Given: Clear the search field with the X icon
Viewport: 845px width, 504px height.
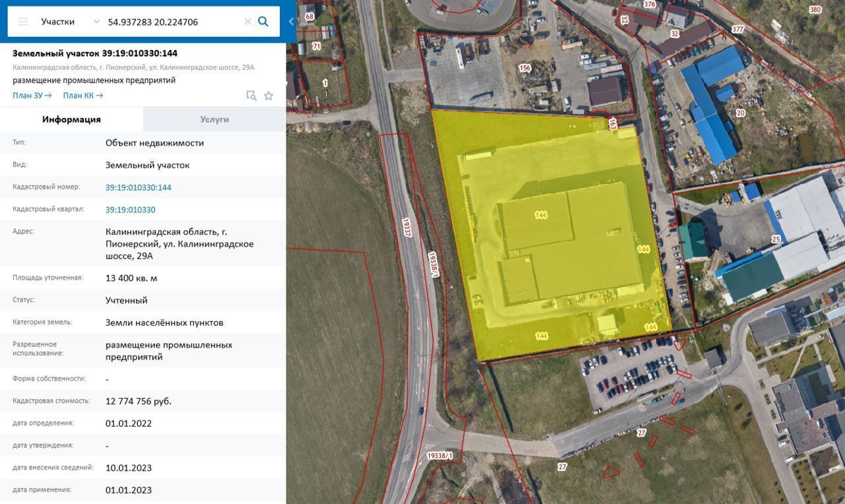Looking at the screenshot, I should click(248, 22).
